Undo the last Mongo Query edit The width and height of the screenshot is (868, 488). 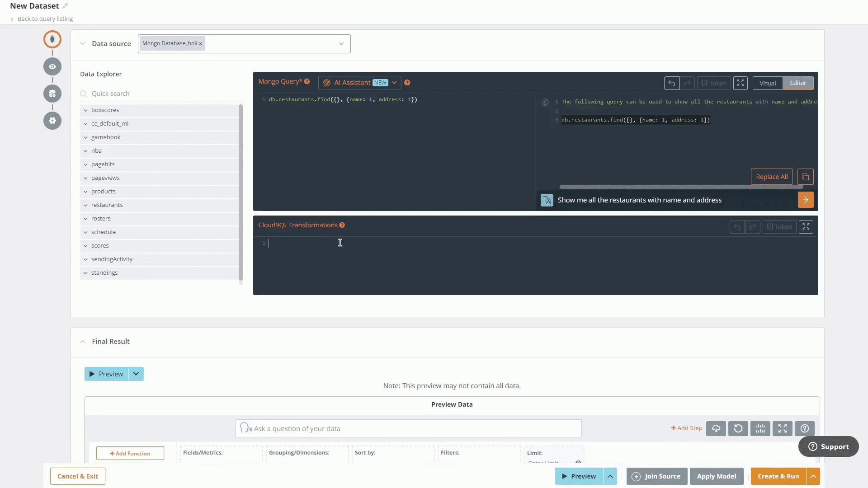(671, 83)
